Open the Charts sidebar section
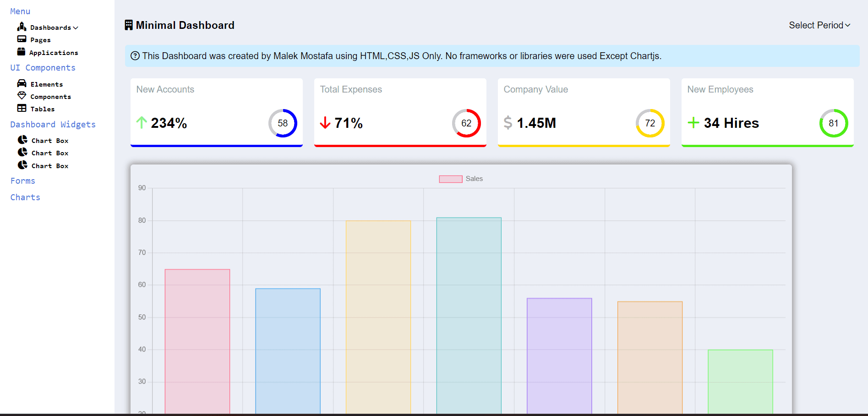868x416 pixels. pos(25,197)
